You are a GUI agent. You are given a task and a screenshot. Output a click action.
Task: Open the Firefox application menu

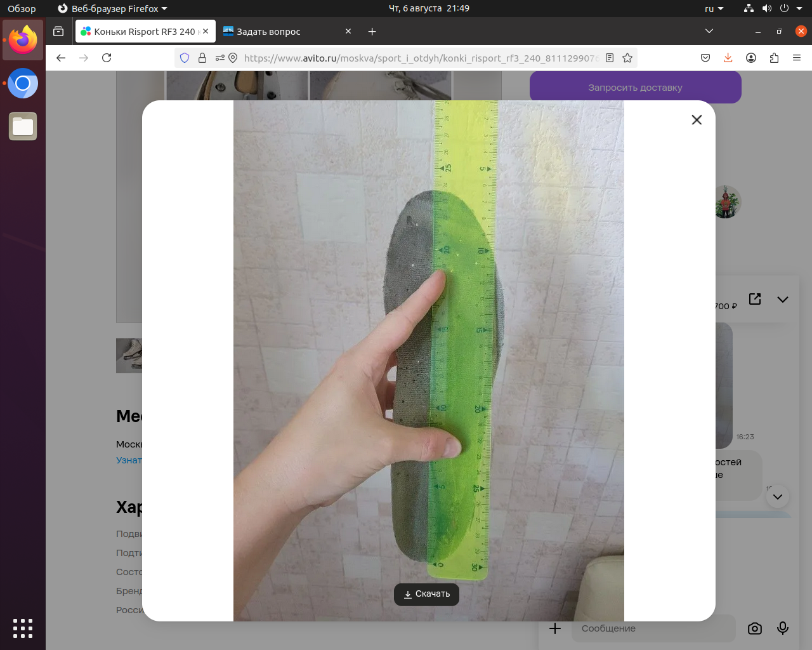(x=797, y=58)
